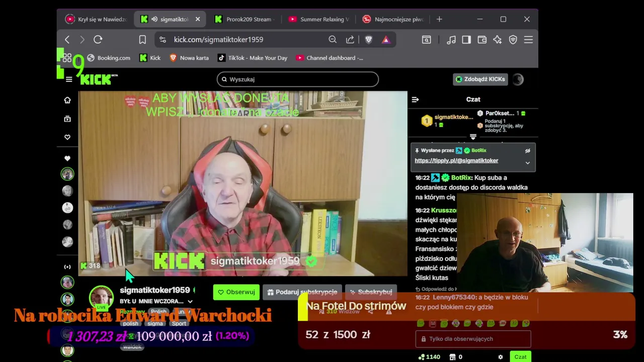Toggle the browser sidebar panel icon
Image resolution: width=644 pixels, height=362 pixels.
466,39
